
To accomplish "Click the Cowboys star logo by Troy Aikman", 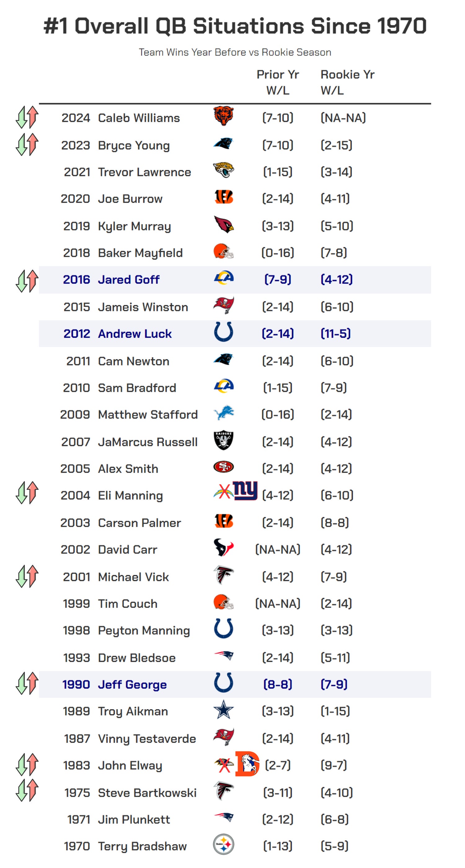I will (x=224, y=710).
